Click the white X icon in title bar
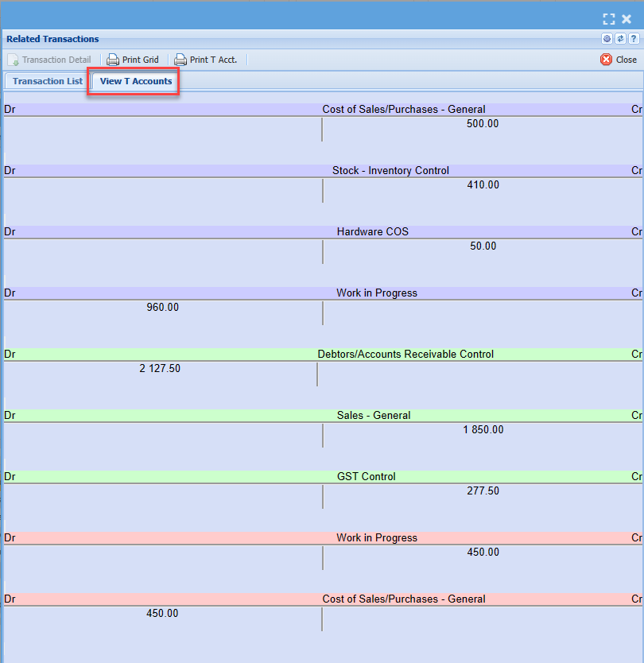Viewport: 644px width, 663px height. pos(627,19)
